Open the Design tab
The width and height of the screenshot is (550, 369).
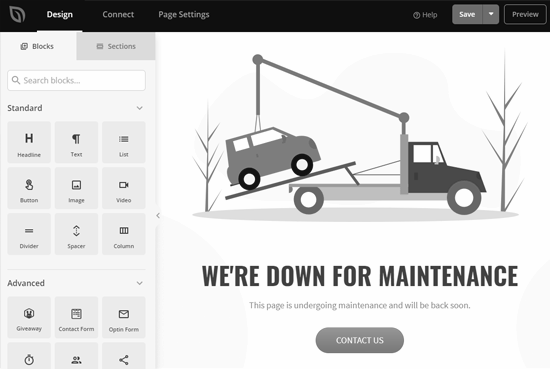click(x=60, y=14)
